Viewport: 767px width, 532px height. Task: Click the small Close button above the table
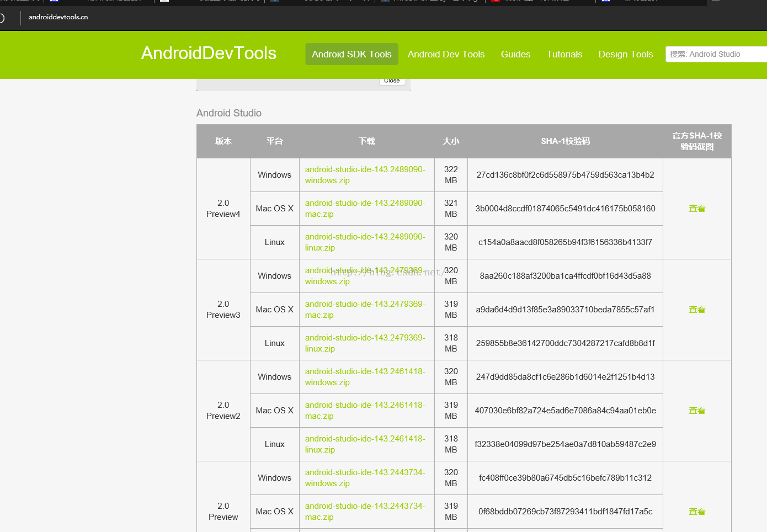[392, 81]
